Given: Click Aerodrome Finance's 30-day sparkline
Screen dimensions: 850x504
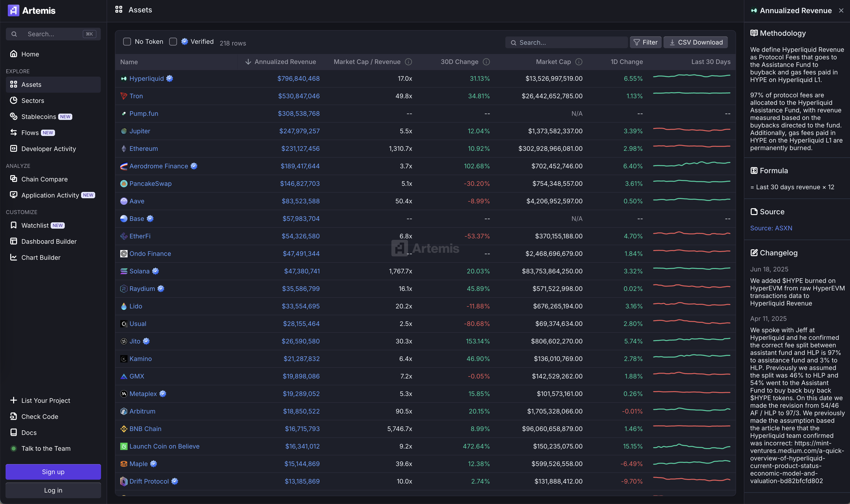Looking at the screenshot, I should click(x=692, y=164).
